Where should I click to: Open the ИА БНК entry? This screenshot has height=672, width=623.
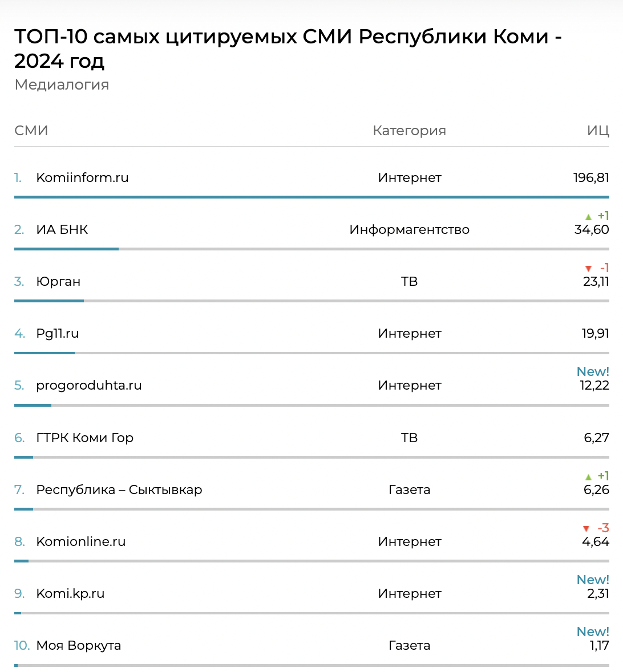pos(62,230)
